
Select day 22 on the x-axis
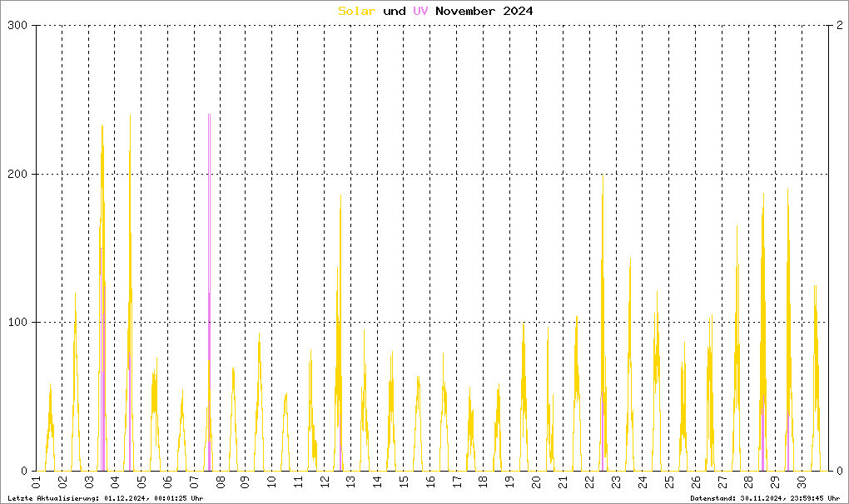[x=588, y=483]
